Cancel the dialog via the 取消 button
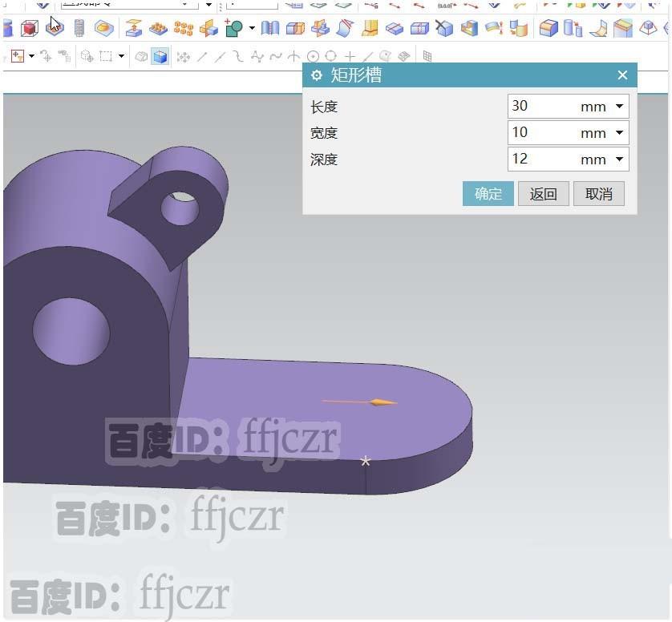Image resolution: width=672 pixels, height=622 pixels. point(598,193)
